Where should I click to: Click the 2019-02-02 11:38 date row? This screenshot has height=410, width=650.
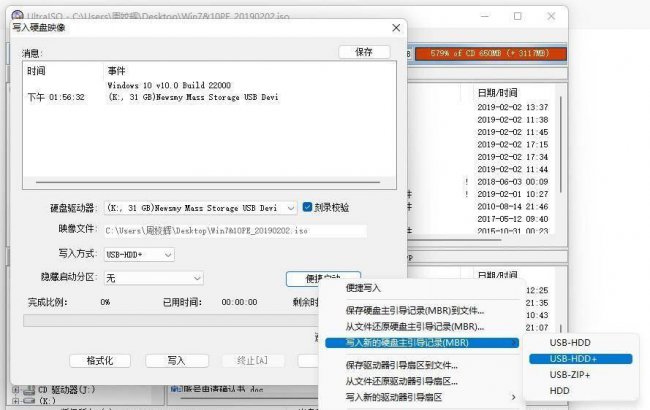(x=513, y=120)
